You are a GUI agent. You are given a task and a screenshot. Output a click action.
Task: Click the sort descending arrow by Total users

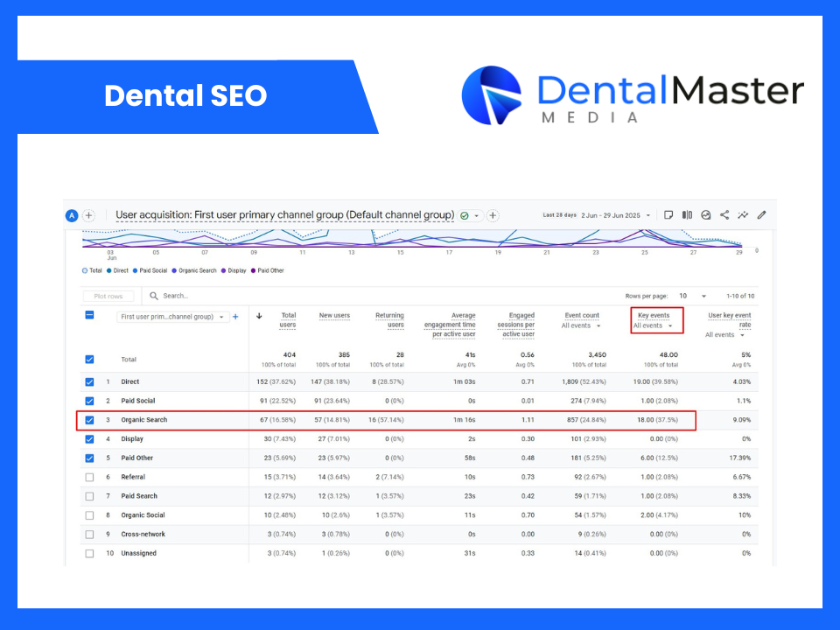tap(259, 316)
